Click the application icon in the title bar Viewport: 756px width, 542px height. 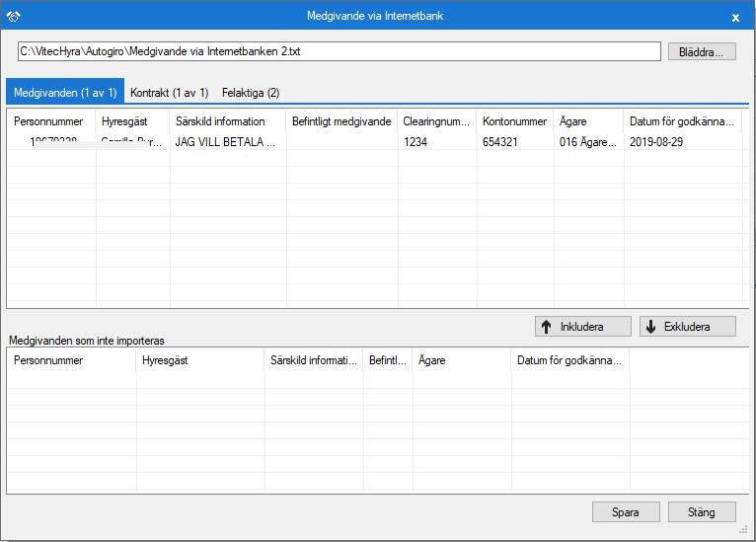tap(13, 17)
